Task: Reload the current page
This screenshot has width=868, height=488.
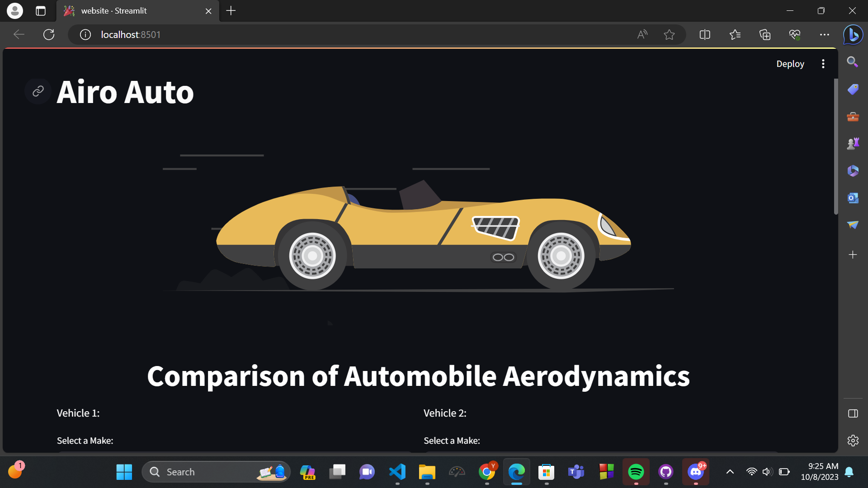Action: [x=48, y=34]
